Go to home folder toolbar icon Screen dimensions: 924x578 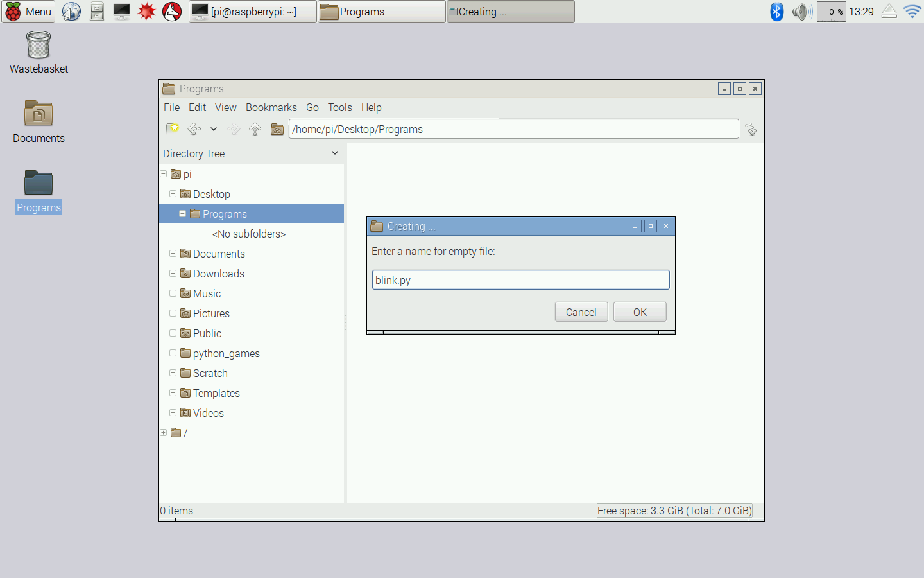pos(277,129)
